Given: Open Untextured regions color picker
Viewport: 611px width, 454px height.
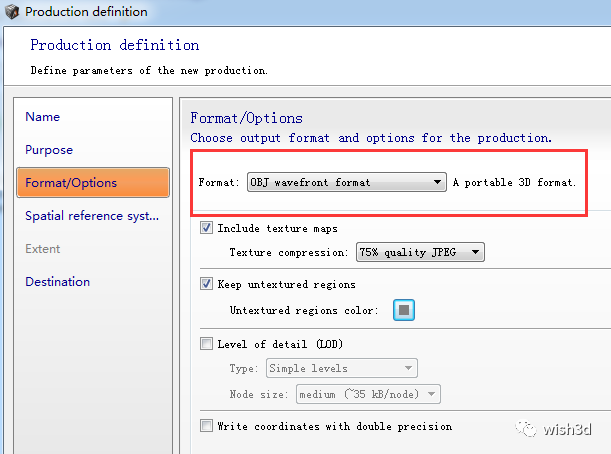Looking at the screenshot, I should pos(404,310).
